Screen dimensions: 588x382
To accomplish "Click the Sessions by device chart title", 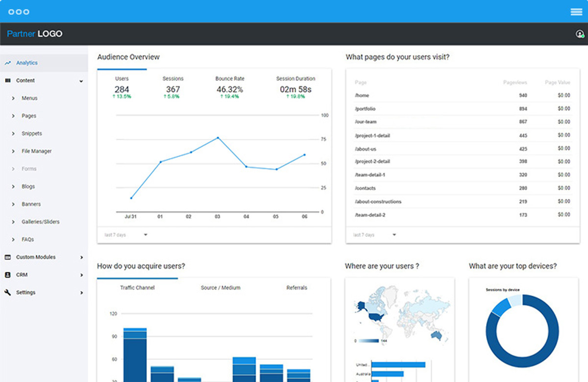I will click(502, 290).
